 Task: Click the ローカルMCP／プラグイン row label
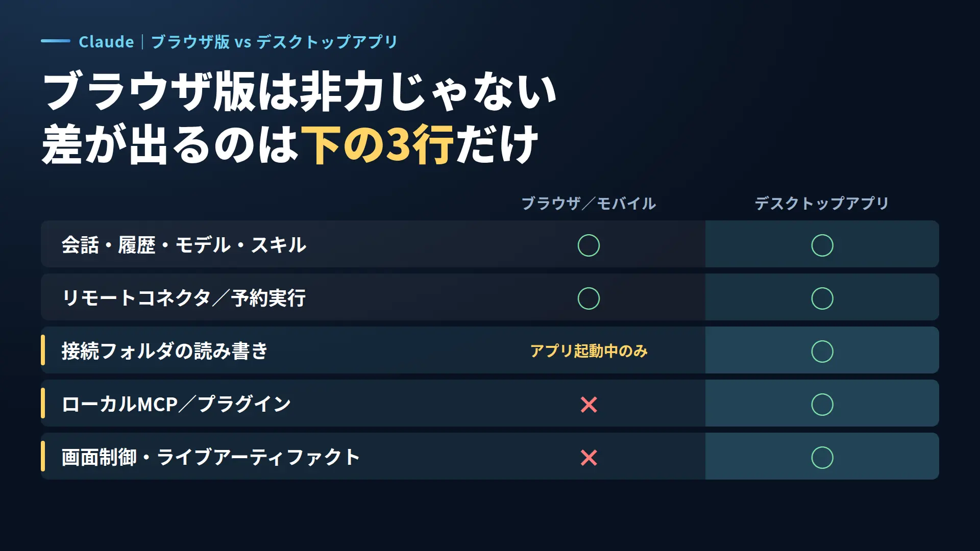(x=176, y=404)
